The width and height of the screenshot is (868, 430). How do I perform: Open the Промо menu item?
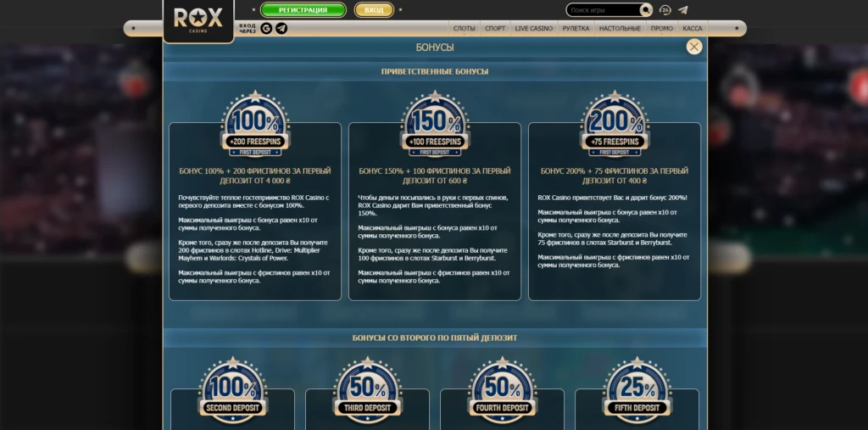pyautogui.click(x=661, y=28)
